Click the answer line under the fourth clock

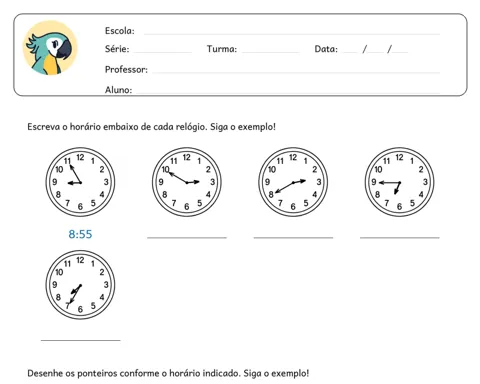pyautogui.click(x=400, y=237)
